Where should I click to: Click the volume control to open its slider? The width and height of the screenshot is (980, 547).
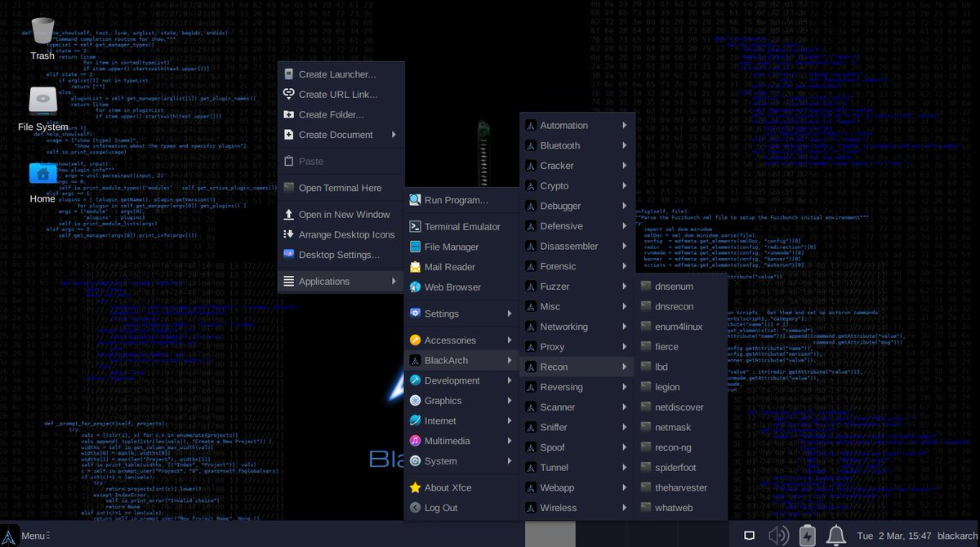point(778,536)
